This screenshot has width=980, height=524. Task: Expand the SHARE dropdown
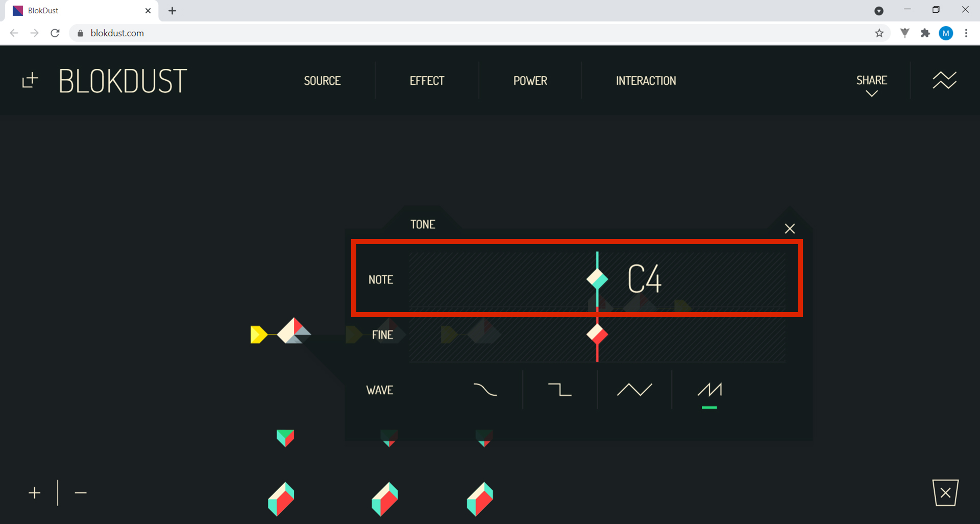(872, 85)
